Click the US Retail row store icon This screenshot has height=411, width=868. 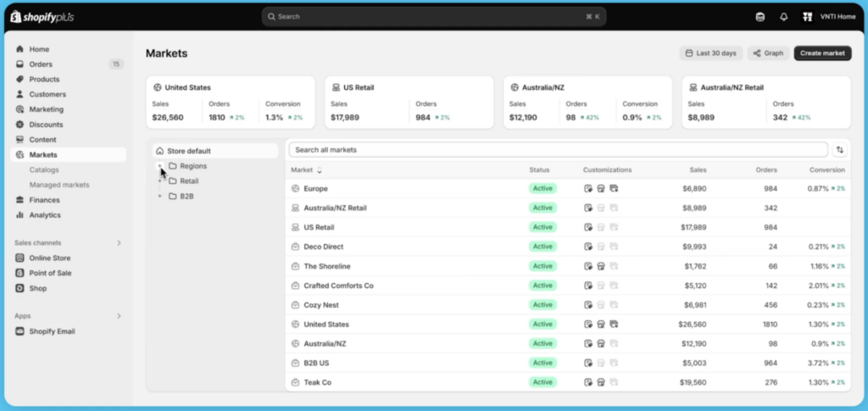pyautogui.click(x=295, y=227)
